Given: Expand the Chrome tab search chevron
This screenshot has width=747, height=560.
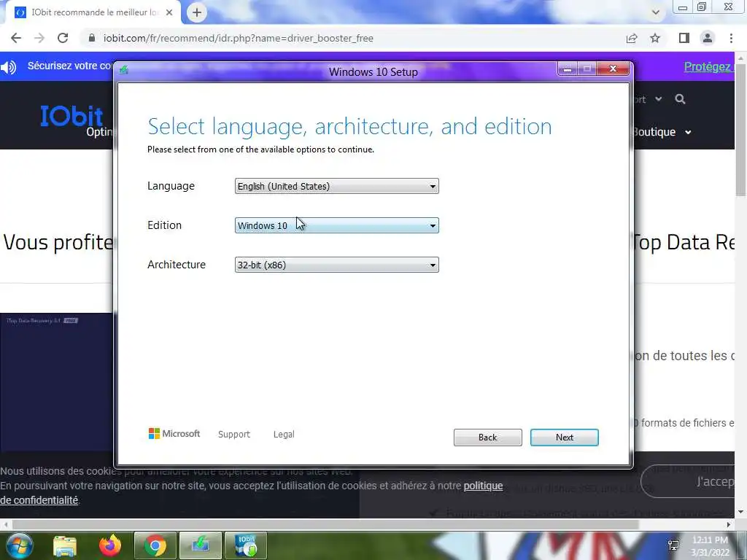Looking at the screenshot, I should tap(656, 12).
